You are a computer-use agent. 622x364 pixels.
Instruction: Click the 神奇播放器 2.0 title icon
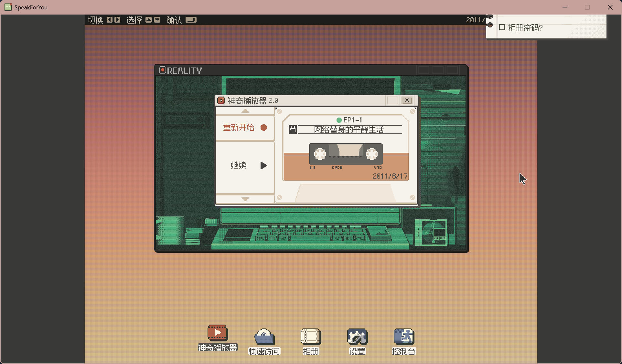[x=221, y=100]
